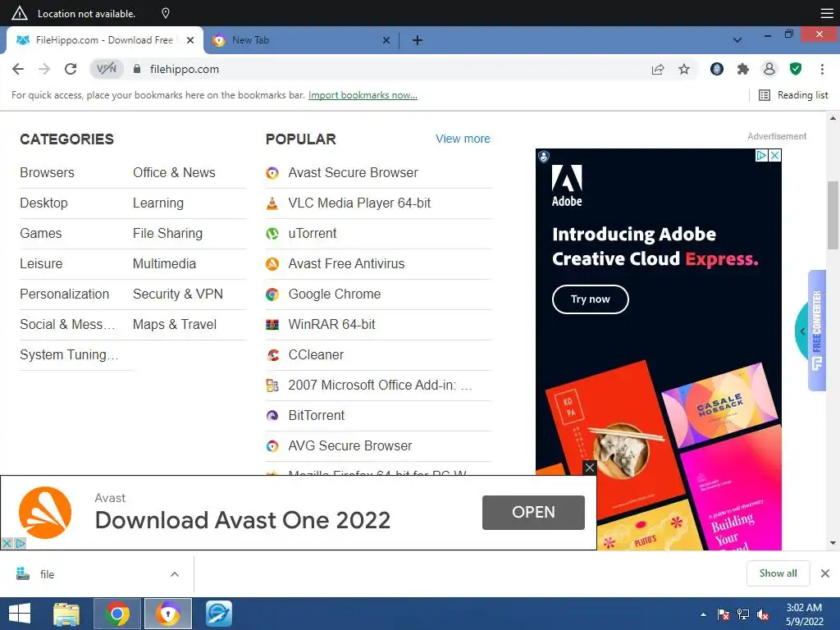The image size is (840, 630).
Task: Open the user profile icon
Action: 769,69
